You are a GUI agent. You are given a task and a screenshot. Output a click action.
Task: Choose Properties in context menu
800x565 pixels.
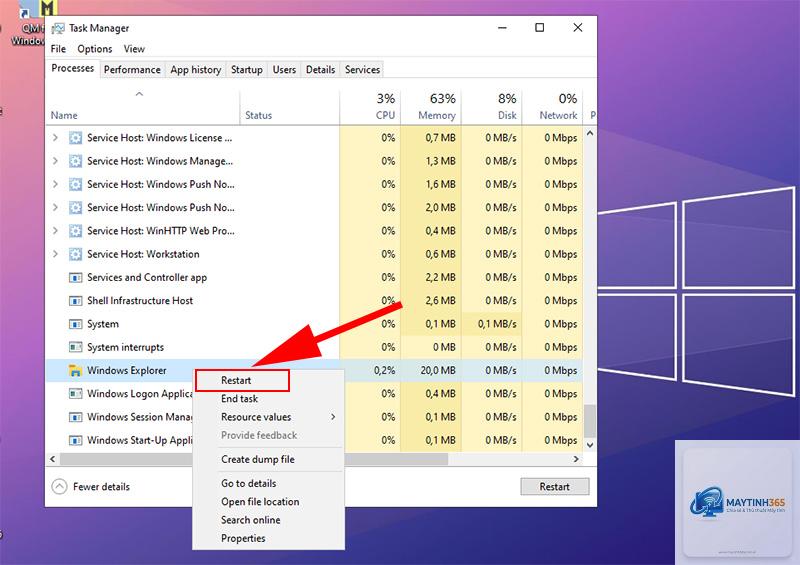243,538
